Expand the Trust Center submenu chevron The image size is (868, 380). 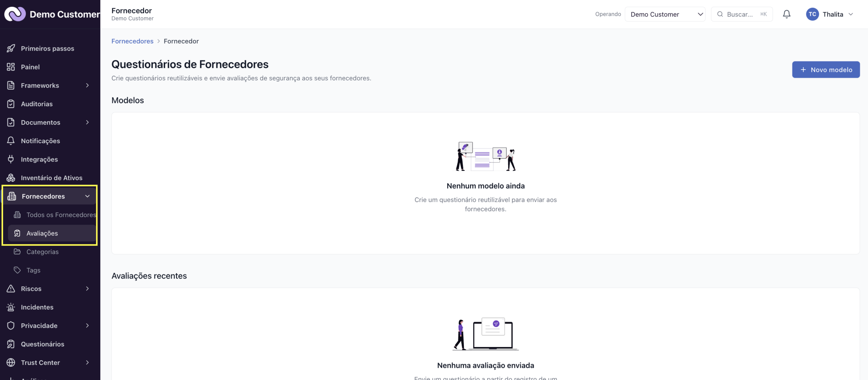point(87,362)
